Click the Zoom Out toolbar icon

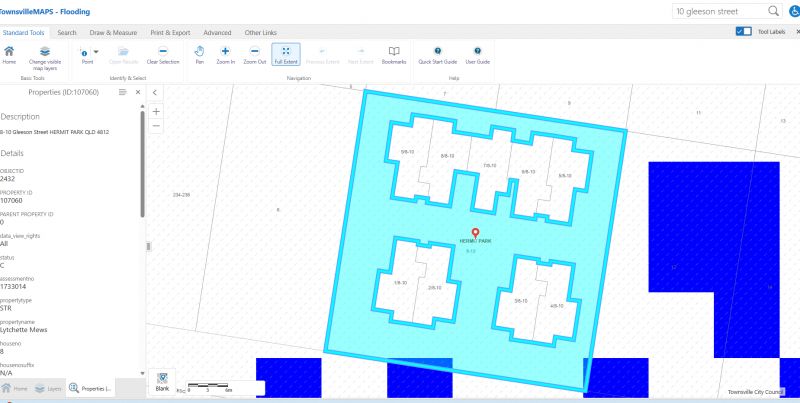point(255,51)
